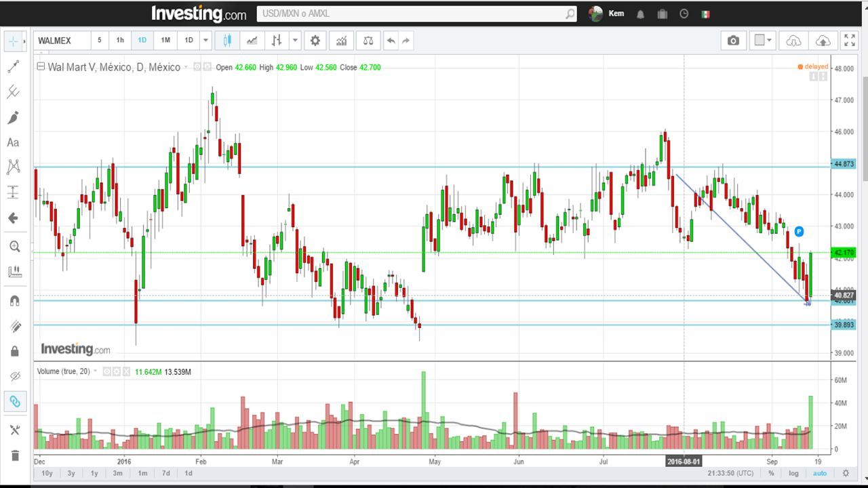Select the 1h interval
The width and height of the screenshot is (868, 488).
point(120,40)
